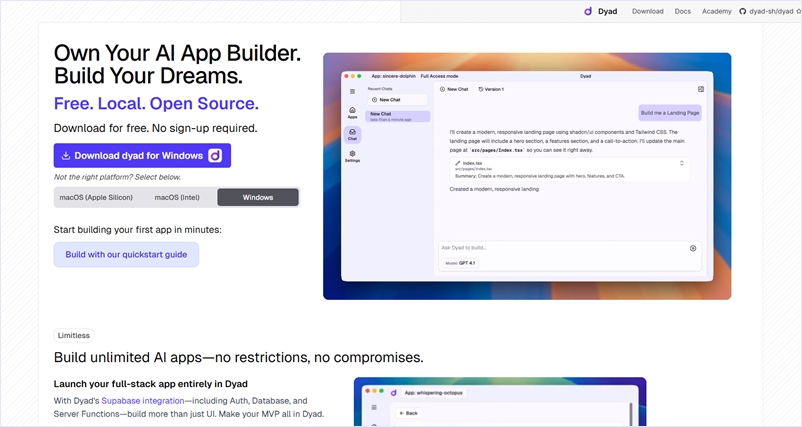Open the Settings gear in the preview sidebar
802x427 pixels.
pyautogui.click(x=352, y=156)
